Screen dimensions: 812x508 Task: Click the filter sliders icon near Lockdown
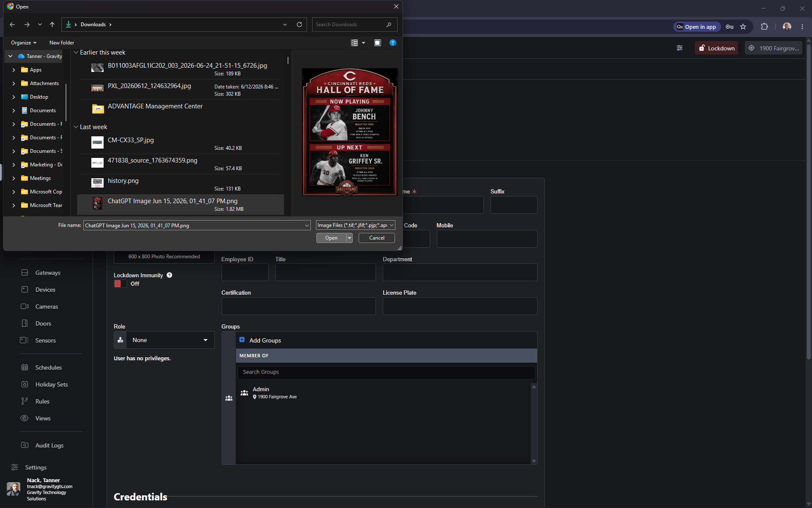(680, 48)
